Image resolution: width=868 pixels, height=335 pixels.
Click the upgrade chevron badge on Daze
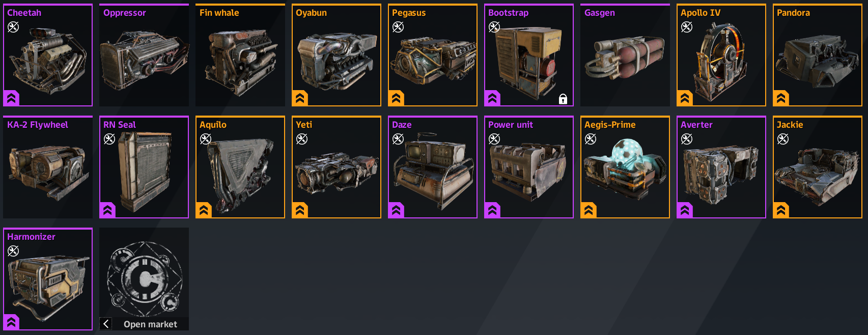(x=396, y=210)
